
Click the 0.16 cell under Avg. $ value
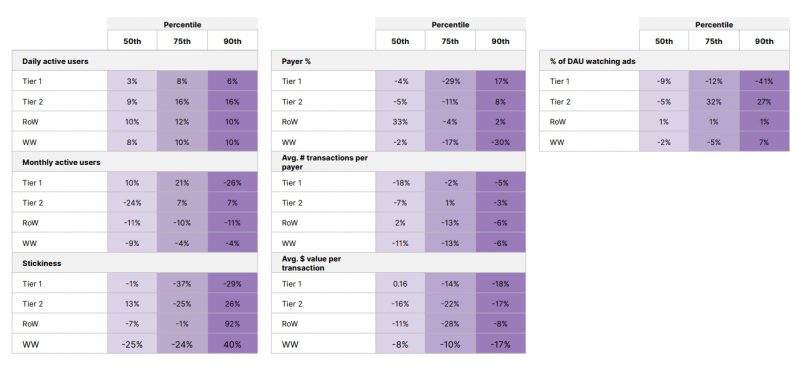pyautogui.click(x=400, y=283)
